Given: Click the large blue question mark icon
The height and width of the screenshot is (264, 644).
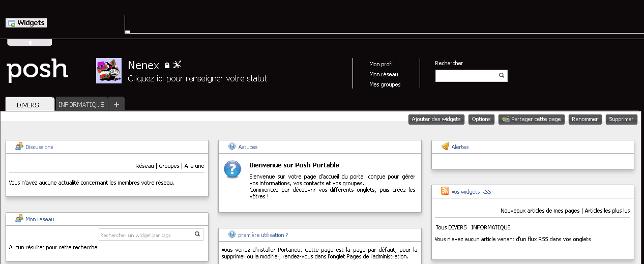Looking at the screenshot, I should pos(232,169).
